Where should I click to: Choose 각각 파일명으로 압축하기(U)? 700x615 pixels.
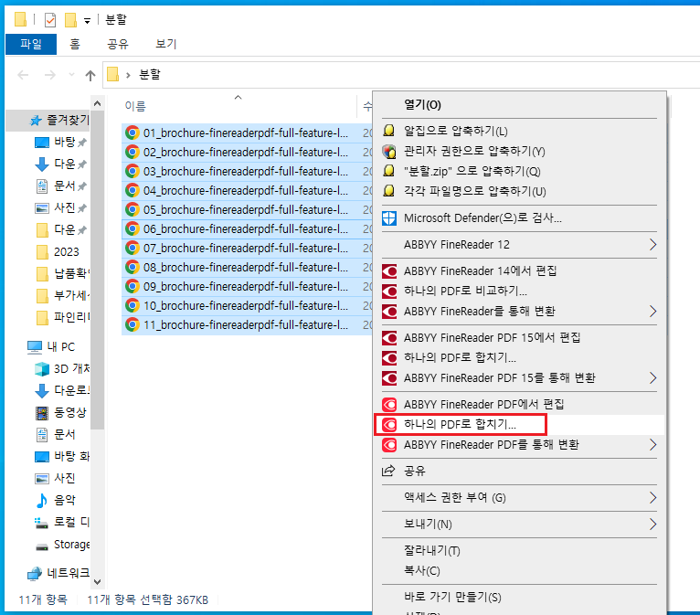[520, 192]
